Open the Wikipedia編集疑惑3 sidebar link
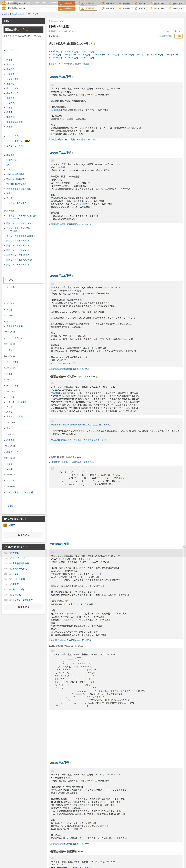 [16, 184]
